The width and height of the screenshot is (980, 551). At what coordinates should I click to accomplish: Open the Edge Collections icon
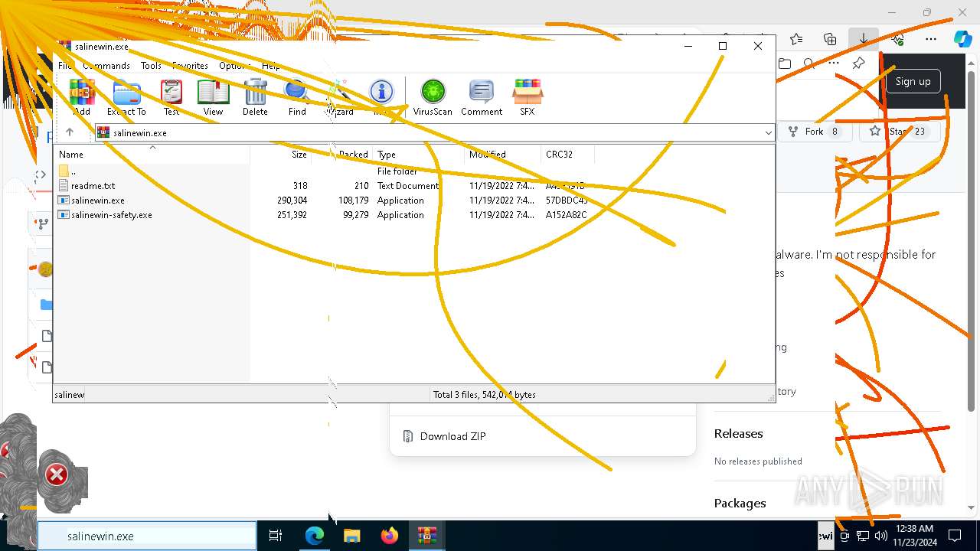pyautogui.click(x=830, y=39)
